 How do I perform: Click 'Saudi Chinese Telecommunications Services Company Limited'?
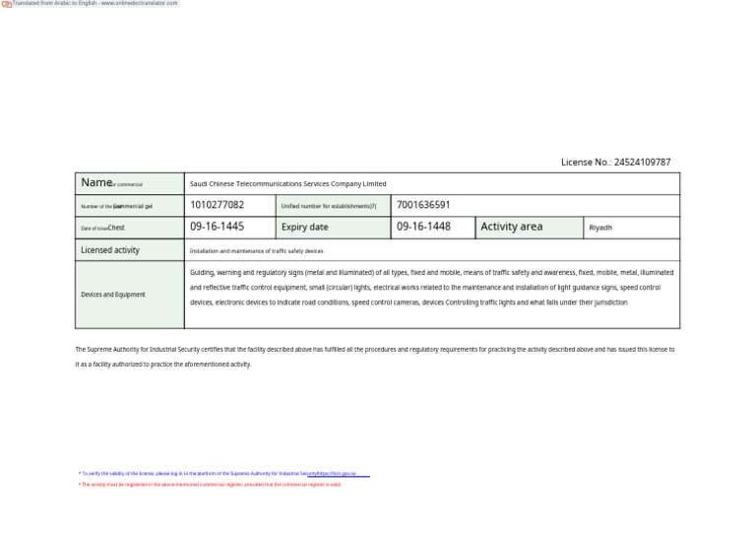[287, 184]
